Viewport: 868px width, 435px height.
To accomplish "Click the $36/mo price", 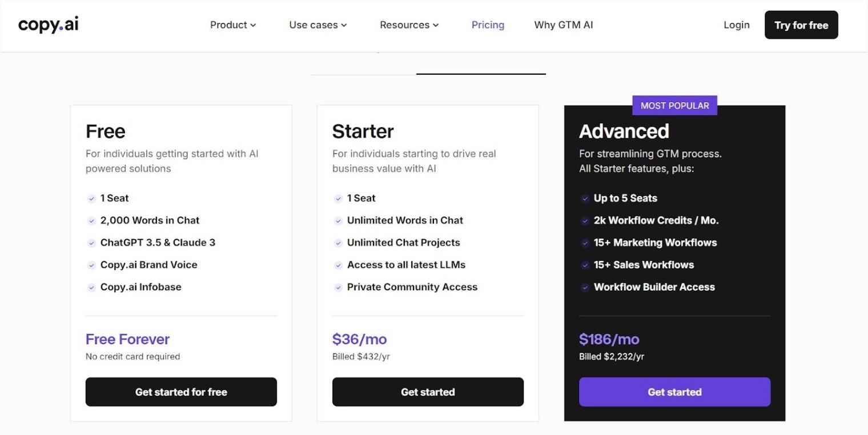I will coord(360,339).
